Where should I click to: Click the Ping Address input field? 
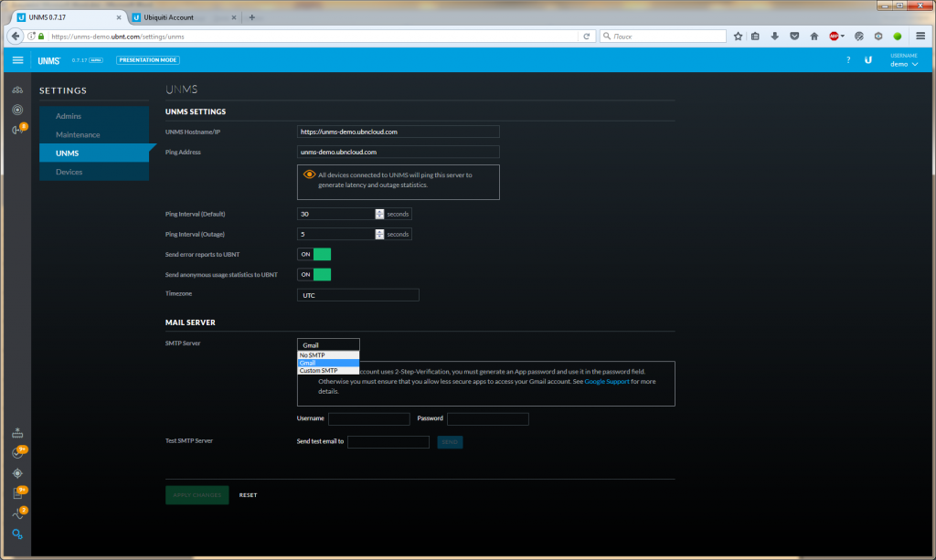tap(398, 152)
